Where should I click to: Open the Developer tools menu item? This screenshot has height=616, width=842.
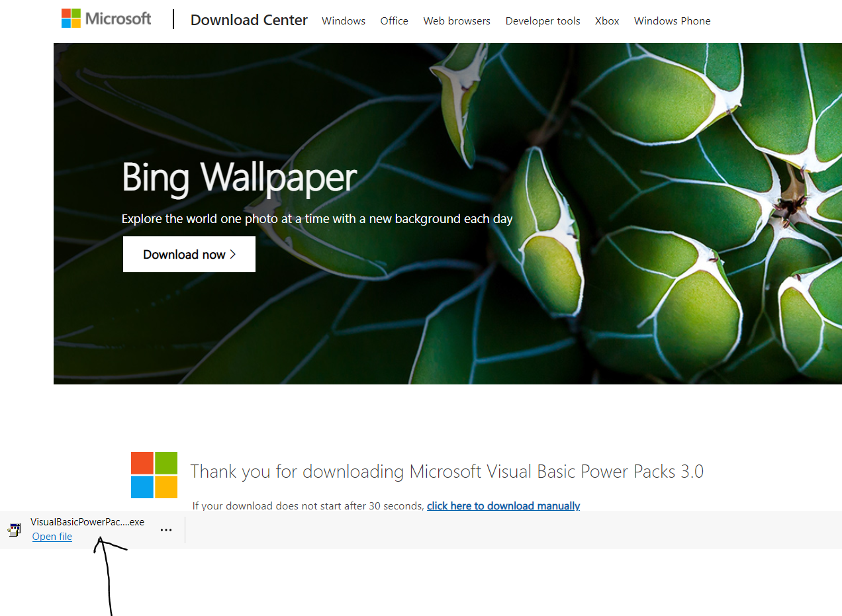coord(543,21)
